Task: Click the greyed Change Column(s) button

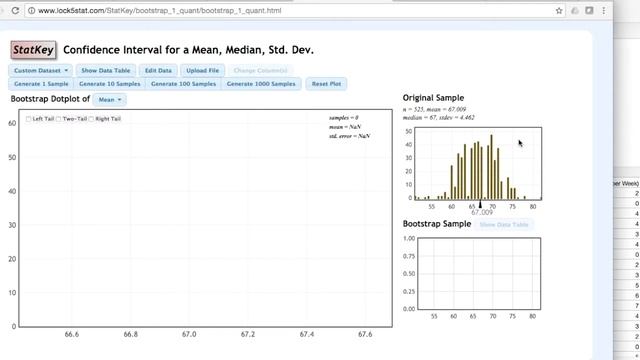Action: 260,71
